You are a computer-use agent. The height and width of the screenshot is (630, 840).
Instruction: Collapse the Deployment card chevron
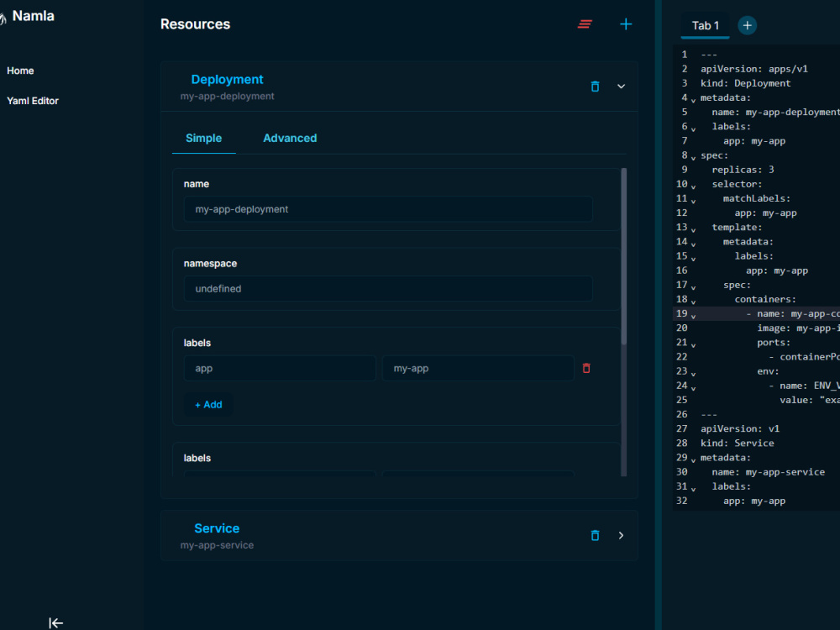(621, 87)
